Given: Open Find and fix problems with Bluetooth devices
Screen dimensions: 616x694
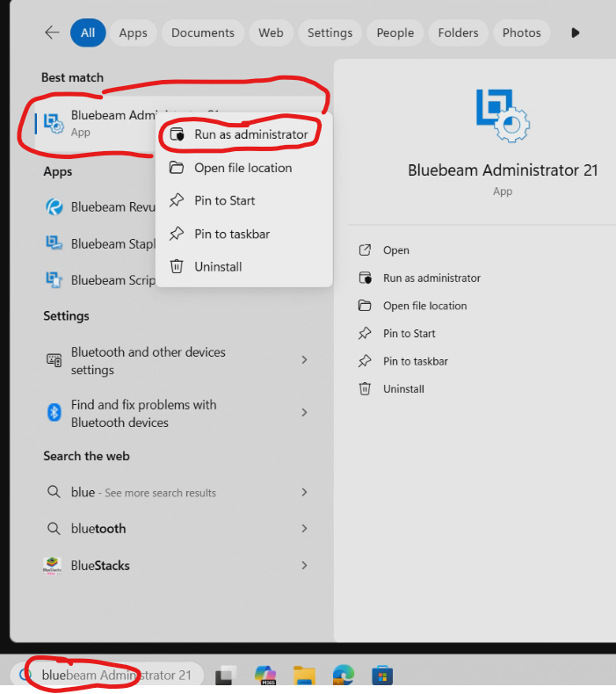Looking at the screenshot, I should point(178,414).
